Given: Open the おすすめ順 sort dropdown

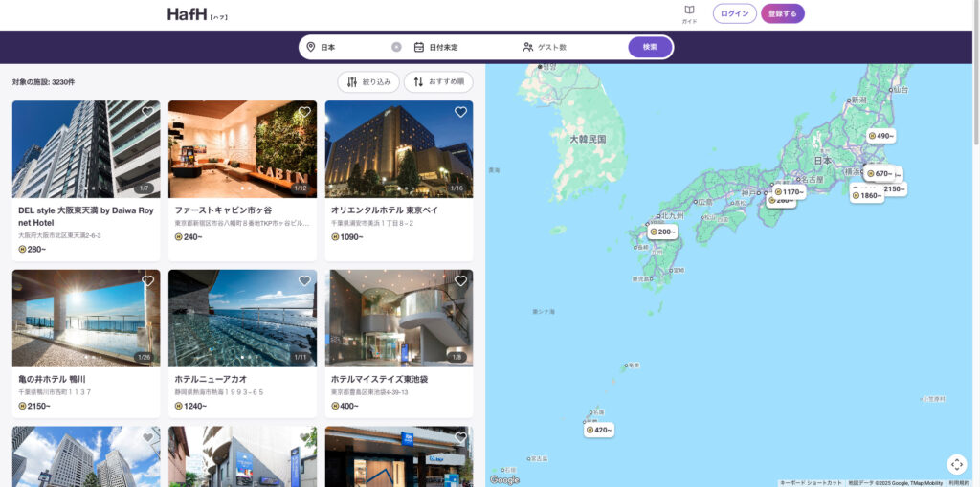Looking at the screenshot, I should pos(438,82).
